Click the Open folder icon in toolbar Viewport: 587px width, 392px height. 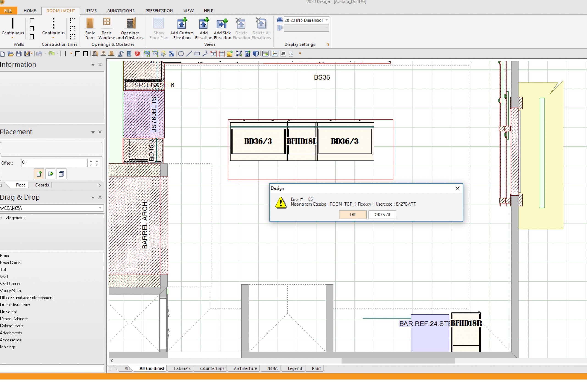[x=11, y=54]
